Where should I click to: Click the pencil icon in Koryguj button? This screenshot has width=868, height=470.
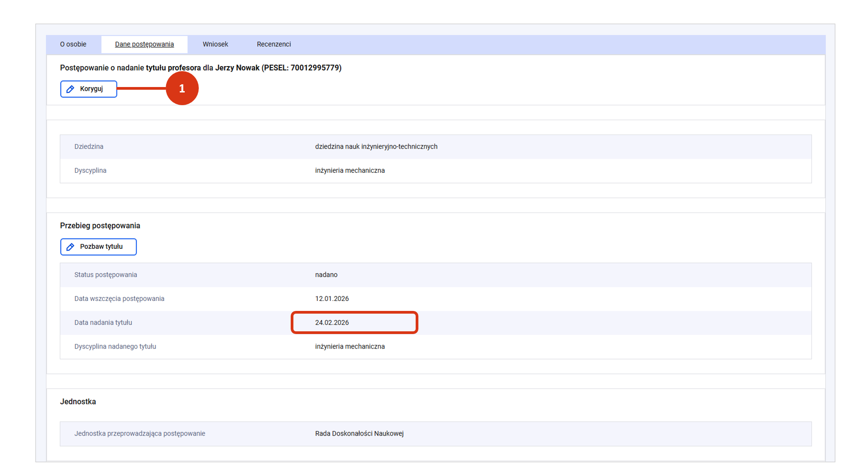click(70, 89)
